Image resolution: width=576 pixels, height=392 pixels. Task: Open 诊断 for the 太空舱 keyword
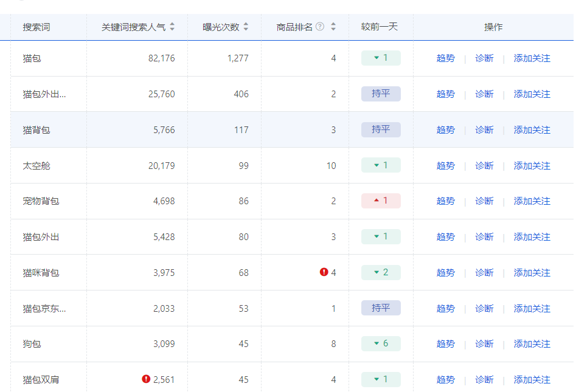(484, 165)
